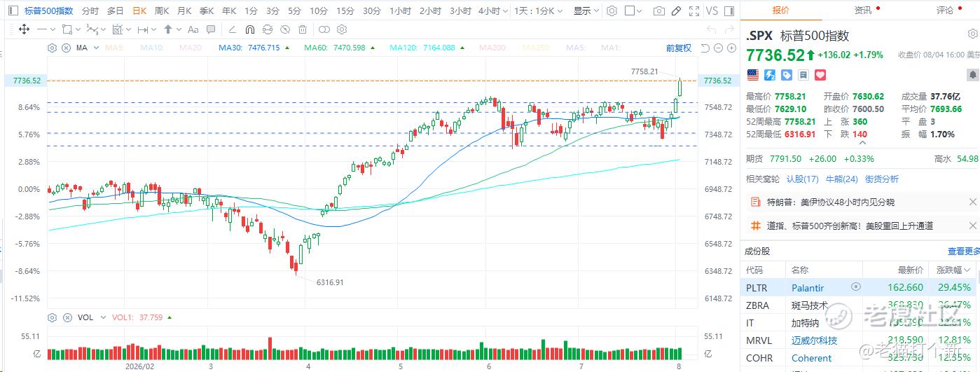Toggle the MA120 indicator line
The width and height of the screenshot is (980, 372).
424,48
